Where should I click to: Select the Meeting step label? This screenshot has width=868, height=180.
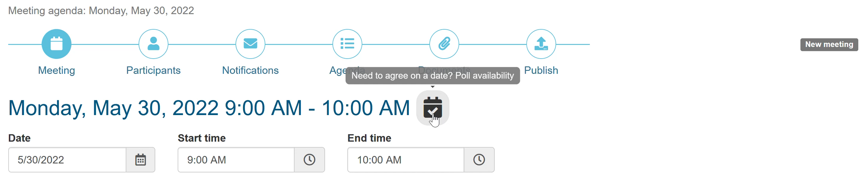(x=56, y=70)
